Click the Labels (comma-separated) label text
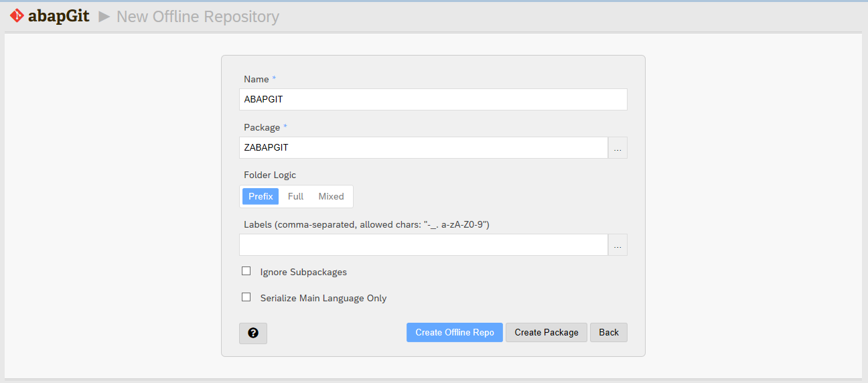868x383 pixels. (366, 224)
